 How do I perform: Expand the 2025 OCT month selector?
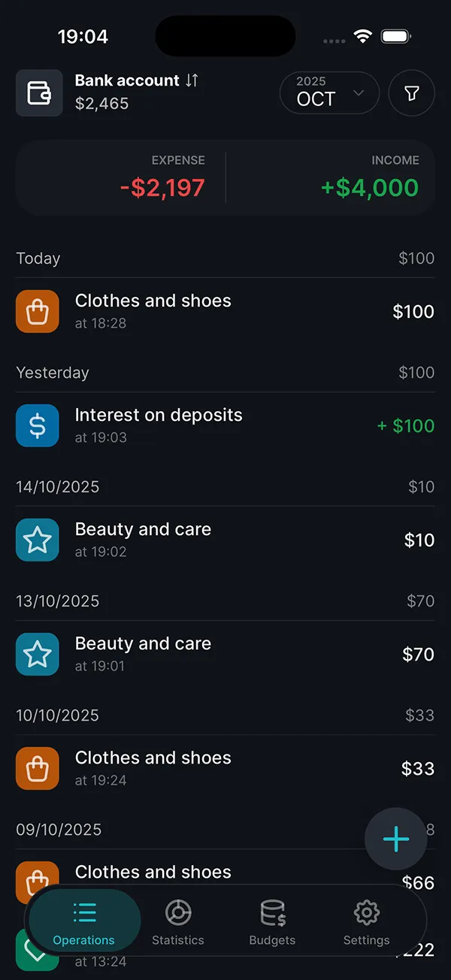[x=329, y=93]
